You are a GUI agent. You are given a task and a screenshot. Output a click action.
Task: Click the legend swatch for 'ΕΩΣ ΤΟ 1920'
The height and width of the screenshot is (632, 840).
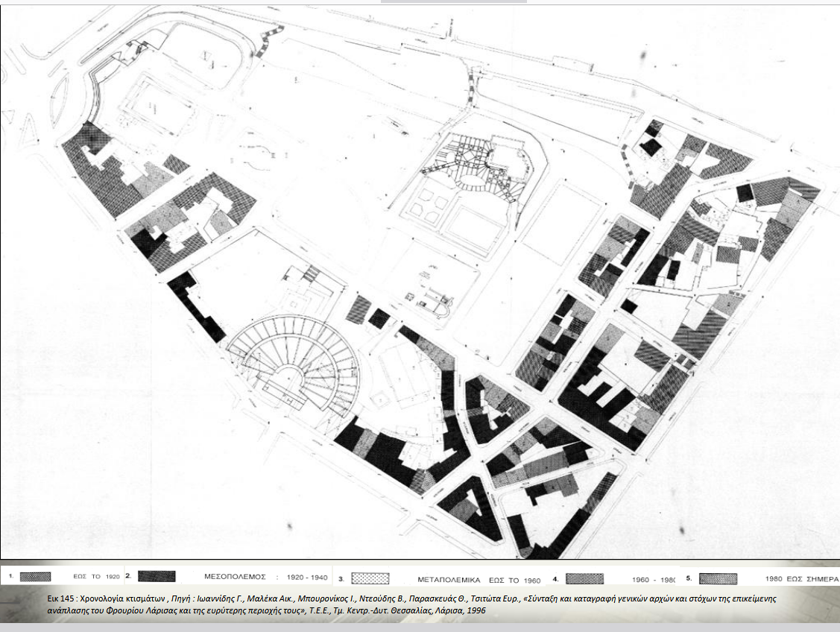tap(36, 577)
